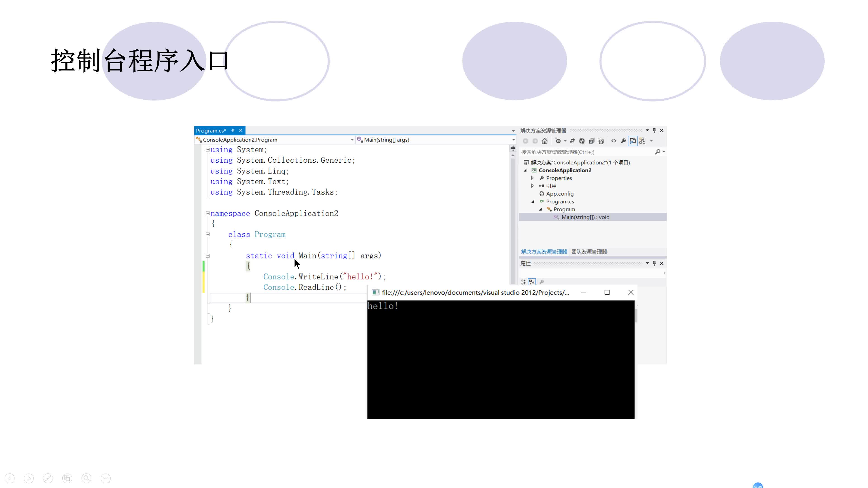Viewport: 868px width, 488px height.
Task: Click the Collapse All icon
Action: (591, 141)
